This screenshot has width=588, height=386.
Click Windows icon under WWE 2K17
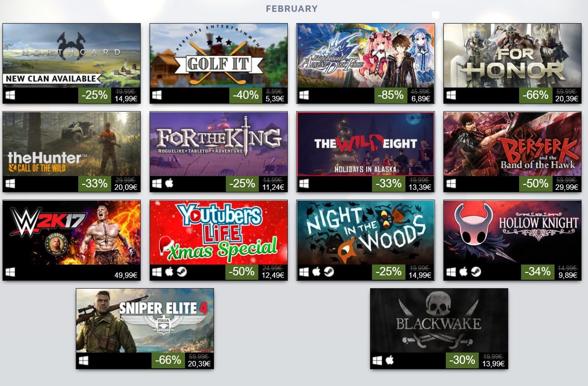click(x=10, y=272)
